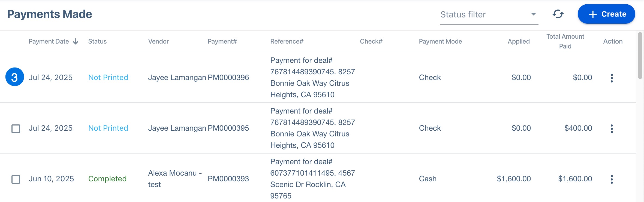Click payment number PM0000393
The height and width of the screenshot is (202, 644).
228,179
